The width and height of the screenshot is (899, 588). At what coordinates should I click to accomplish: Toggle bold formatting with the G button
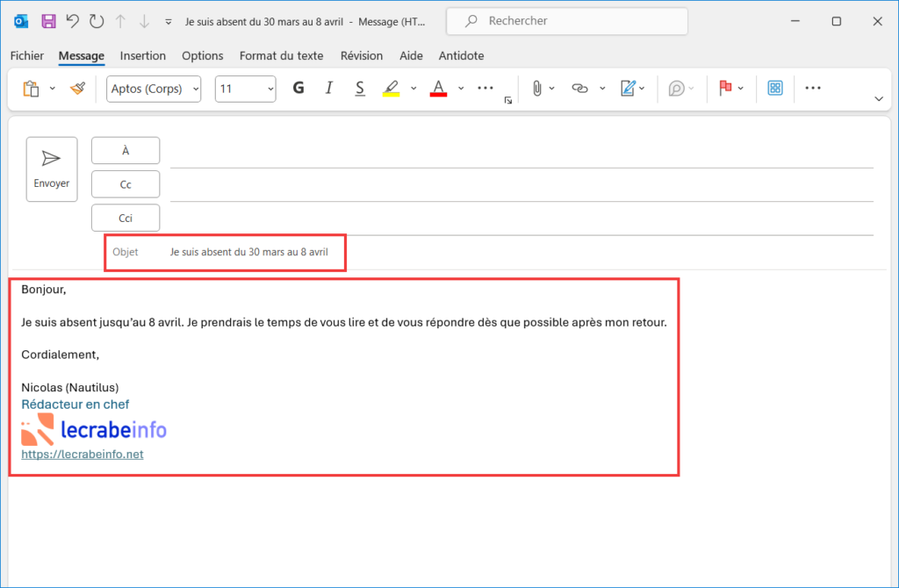pyautogui.click(x=298, y=88)
